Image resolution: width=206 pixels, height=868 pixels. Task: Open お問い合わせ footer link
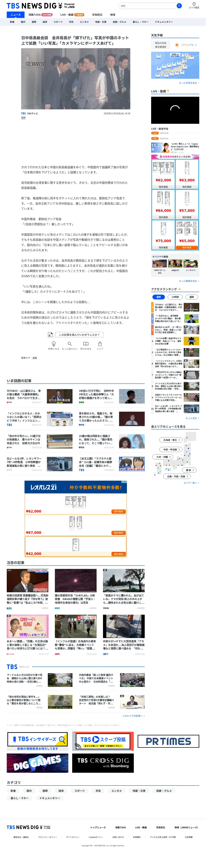[x=118, y=837]
